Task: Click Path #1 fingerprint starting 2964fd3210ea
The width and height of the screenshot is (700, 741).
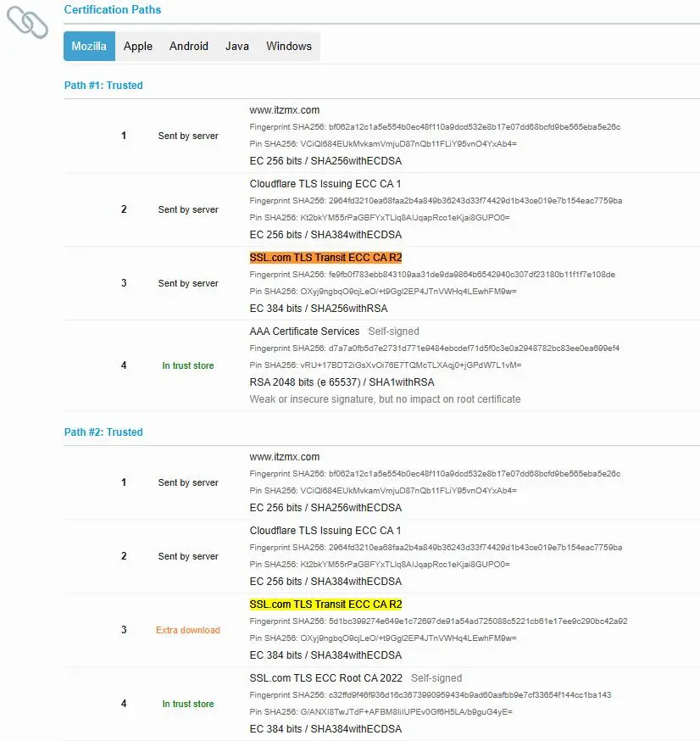Action: 436,201
